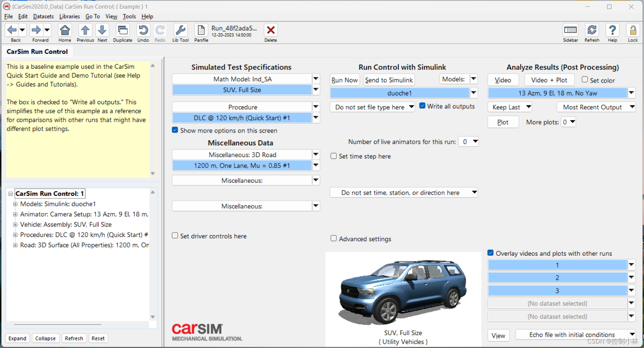The height and width of the screenshot is (348, 644).
Task: Expand Models: Simulink: duoche1 tree node
Action: pyautogui.click(x=15, y=204)
